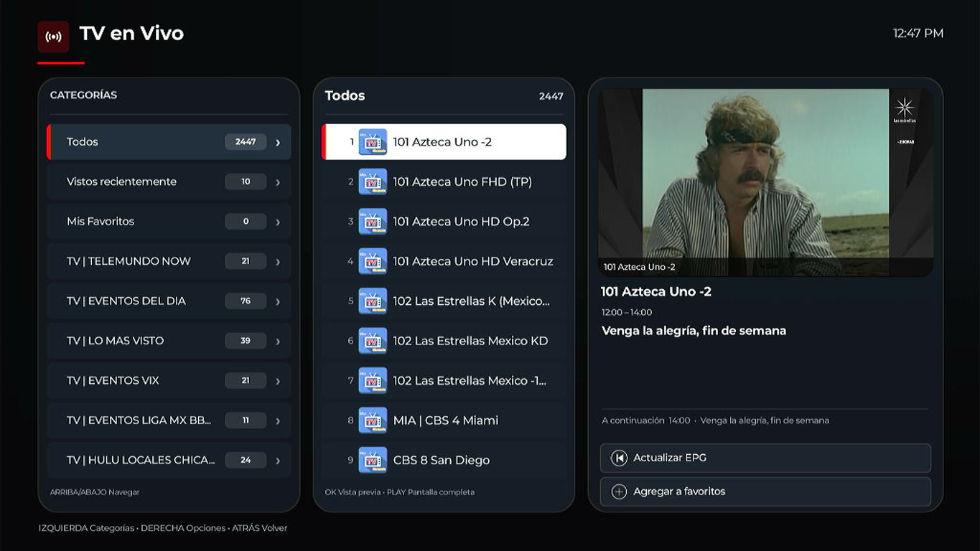Click the 11 count badge on EVENTOS LIGA MX
980x551 pixels.
tap(246, 420)
